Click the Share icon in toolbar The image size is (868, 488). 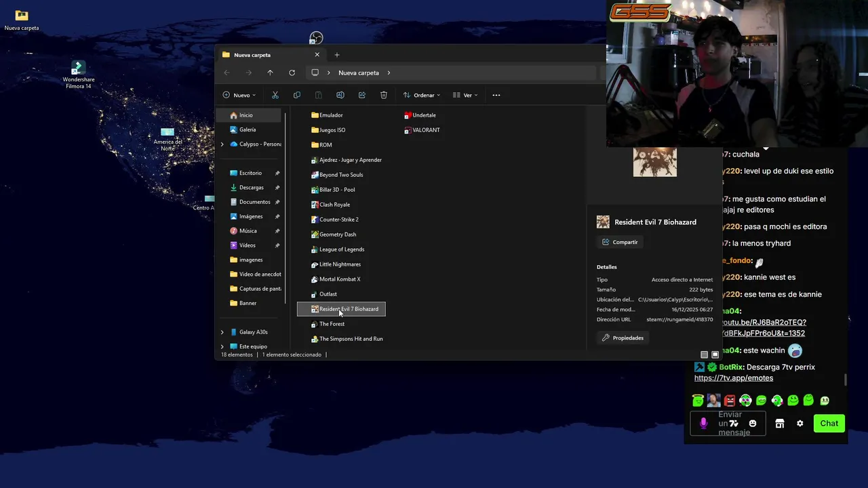pos(361,95)
